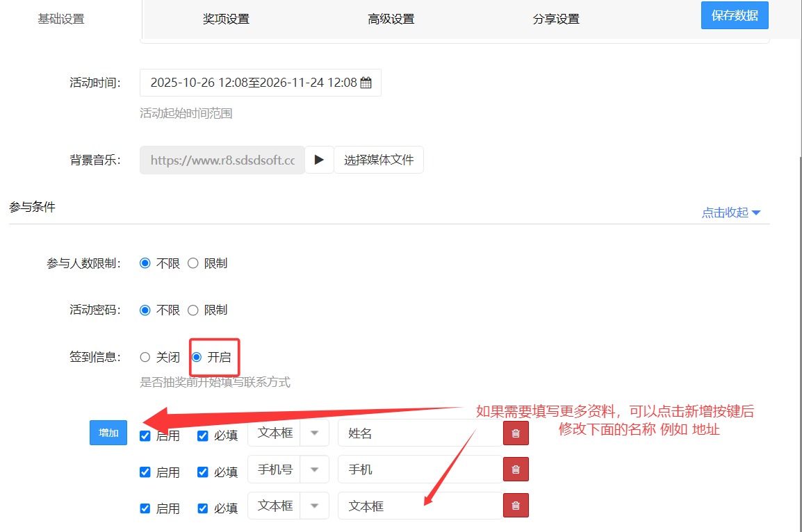Image resolution: width=802 pixels, height=532 pixels.
Task: Collapse section via 点击收起
Action: click(731, 213)
